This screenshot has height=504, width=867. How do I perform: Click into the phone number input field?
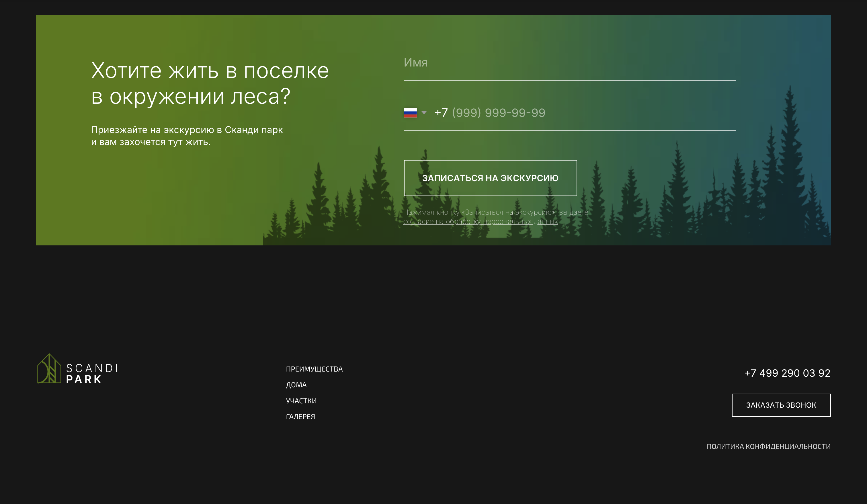[585, 113]
